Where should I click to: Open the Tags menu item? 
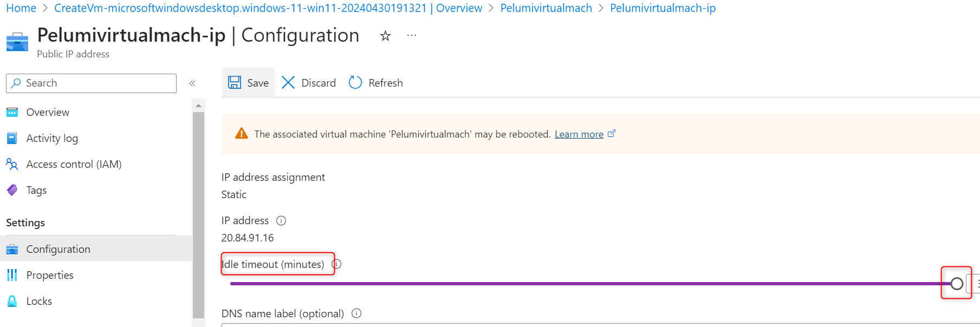coord(36,190)
